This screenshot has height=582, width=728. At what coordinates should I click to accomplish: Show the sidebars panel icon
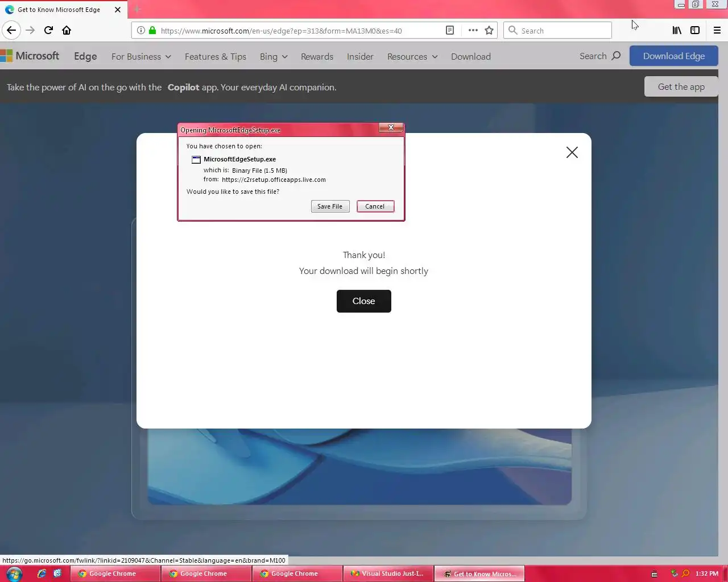click(x=695, y=30)
